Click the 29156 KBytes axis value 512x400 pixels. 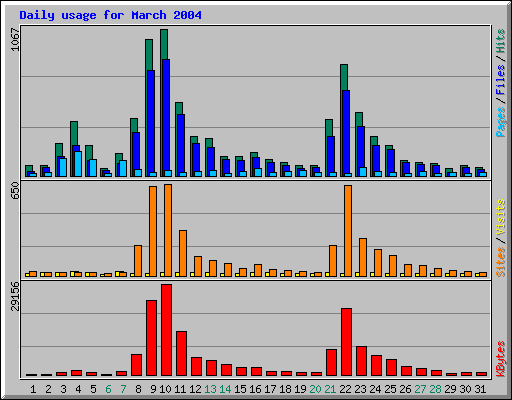pyautogui.click(x=15, y=296)
